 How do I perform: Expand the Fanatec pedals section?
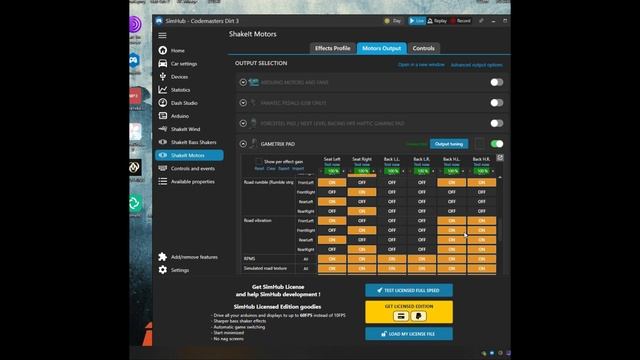243,102
